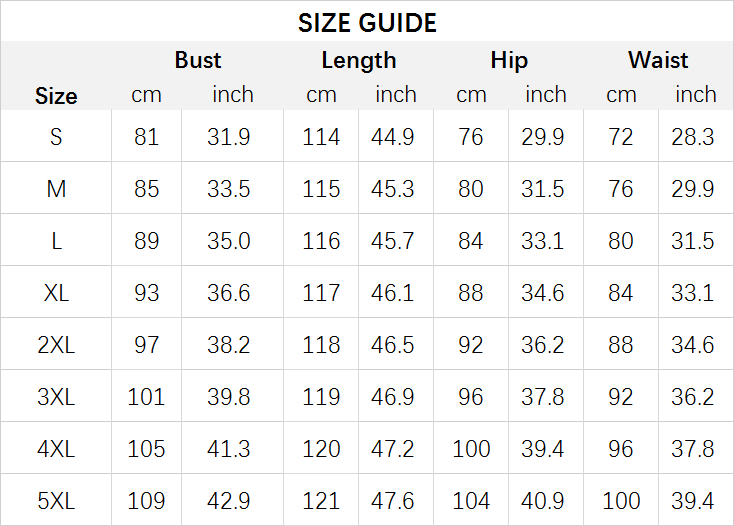Screen dimensions: 734x526
Task: Select the Bust column header
Action: tap(197, 60)
